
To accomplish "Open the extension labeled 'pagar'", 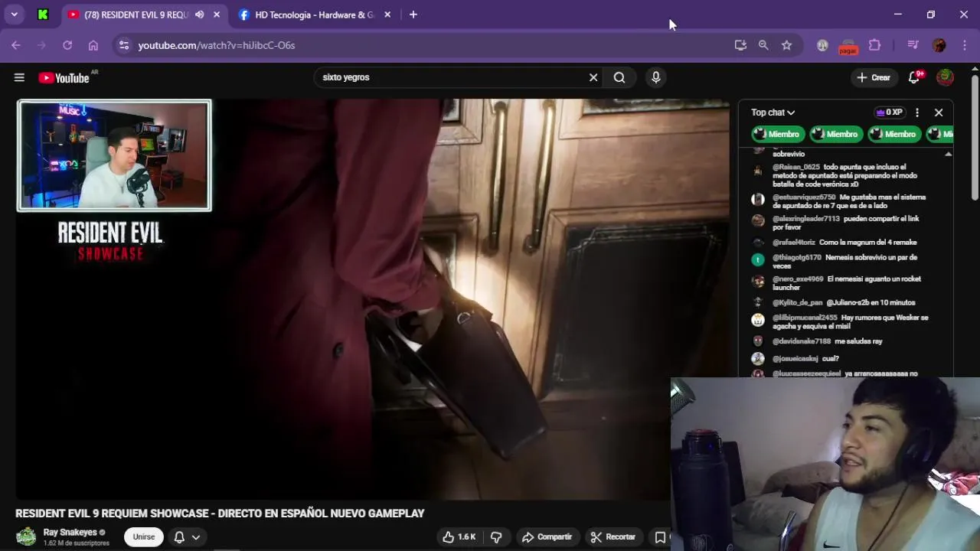I will pos(848,46).
